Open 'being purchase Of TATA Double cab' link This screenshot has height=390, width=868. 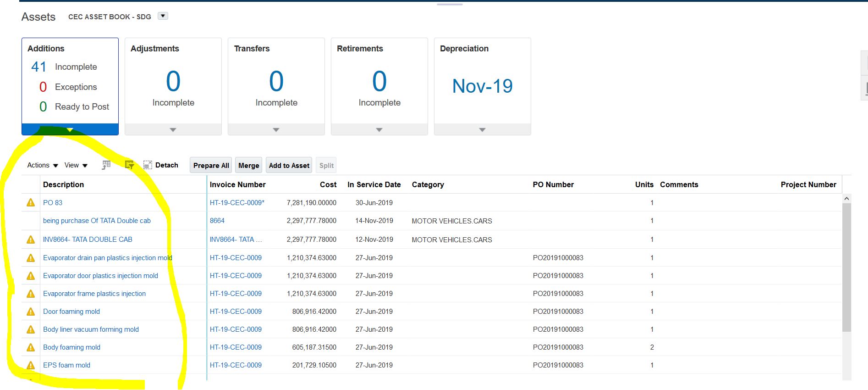(97, 221)
